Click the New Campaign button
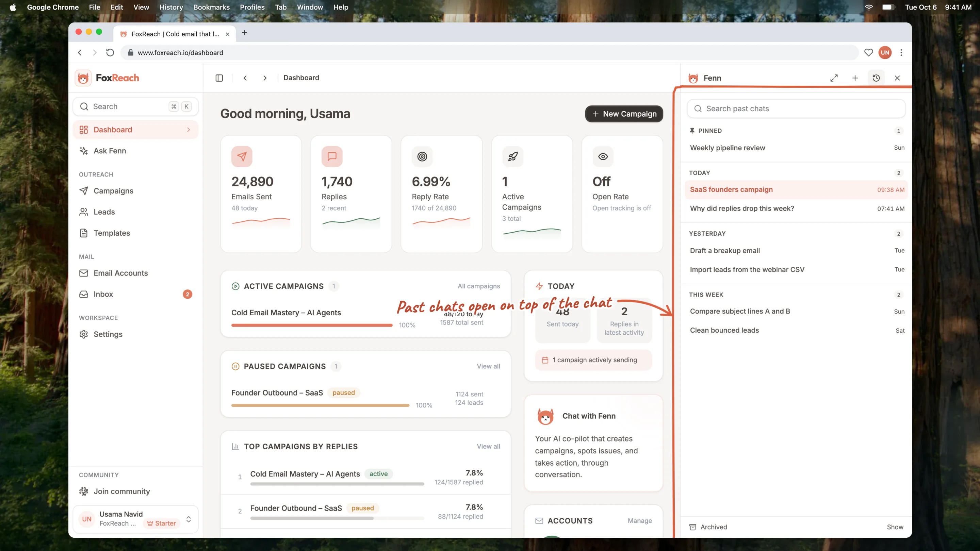 pos(624,114)
